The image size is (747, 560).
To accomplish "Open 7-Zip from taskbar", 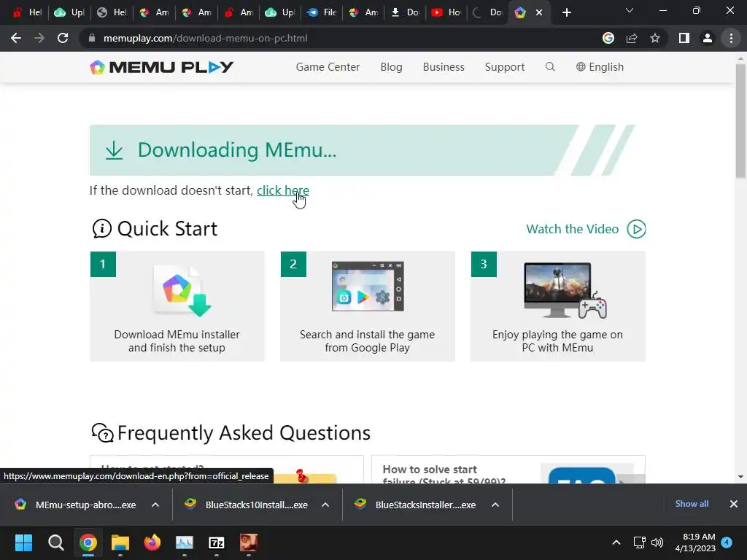I will 216,542.
